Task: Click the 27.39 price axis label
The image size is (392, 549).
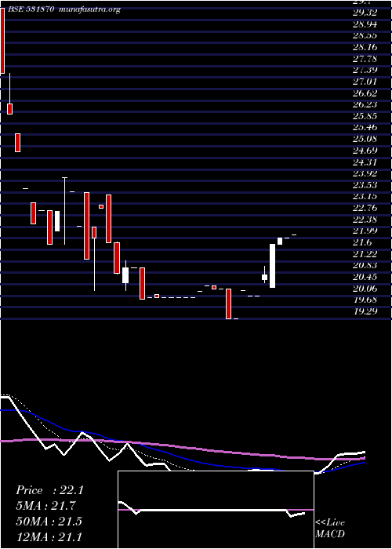Action: [365, 70]
